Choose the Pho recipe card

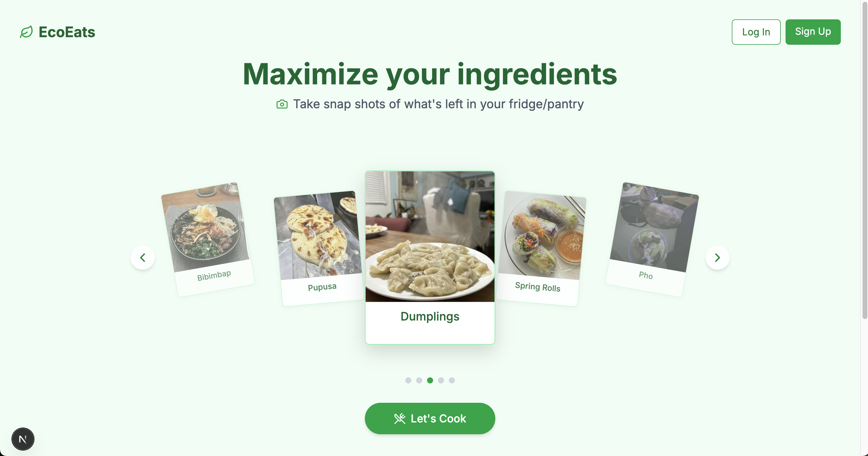[652, 239]
